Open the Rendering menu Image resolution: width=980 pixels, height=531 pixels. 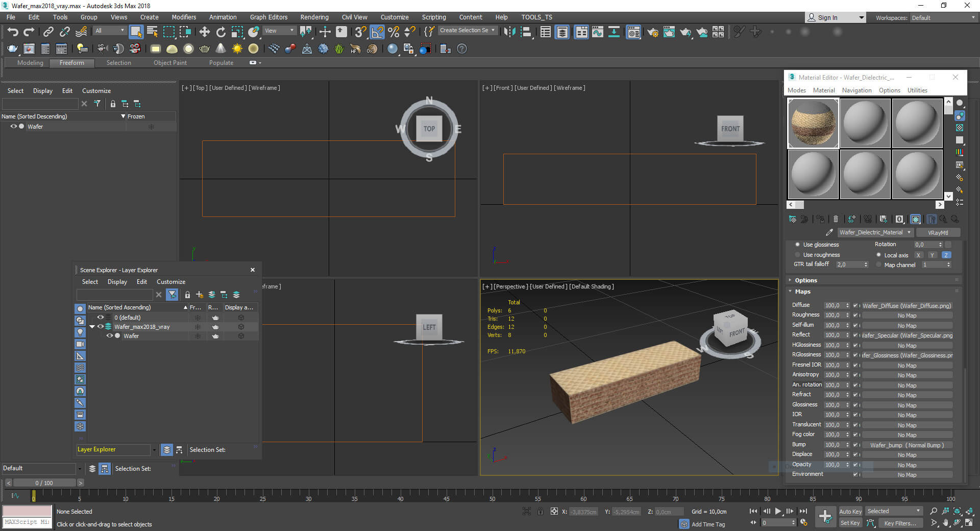[x=314, y=17]
